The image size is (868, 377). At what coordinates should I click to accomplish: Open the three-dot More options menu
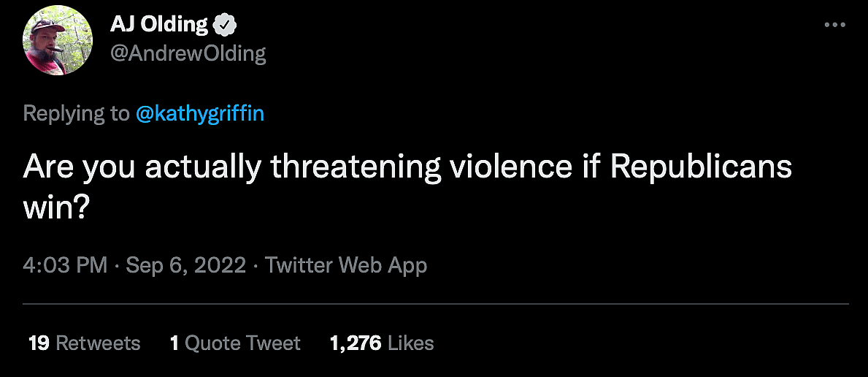click(834, 25)
